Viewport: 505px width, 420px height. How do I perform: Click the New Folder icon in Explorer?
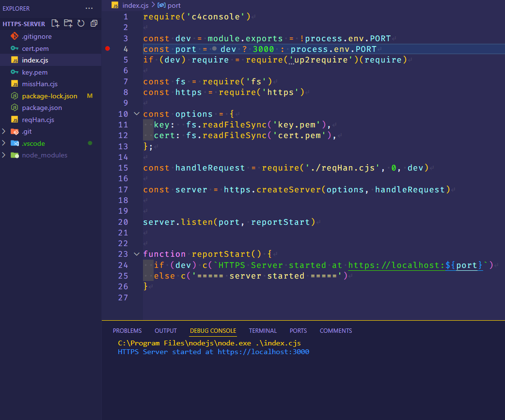[x=68, y=23]
